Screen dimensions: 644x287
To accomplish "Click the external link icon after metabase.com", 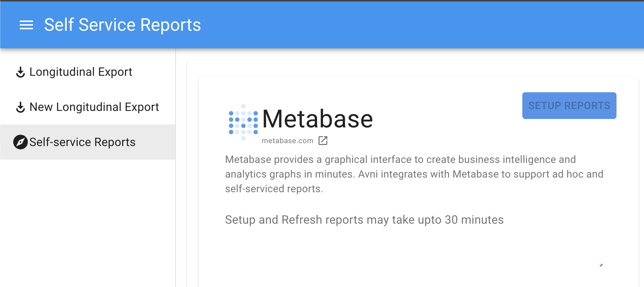I will (x=323, y=141).
